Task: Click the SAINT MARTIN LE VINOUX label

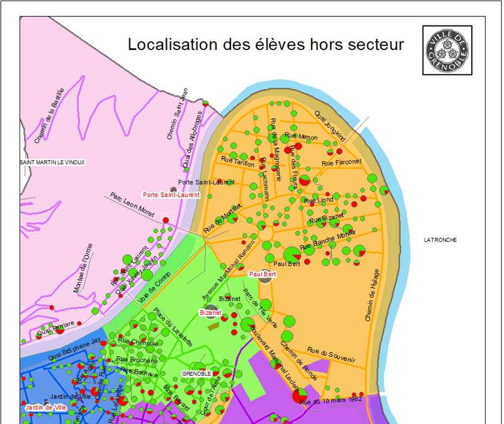Action: coord(52,162)
